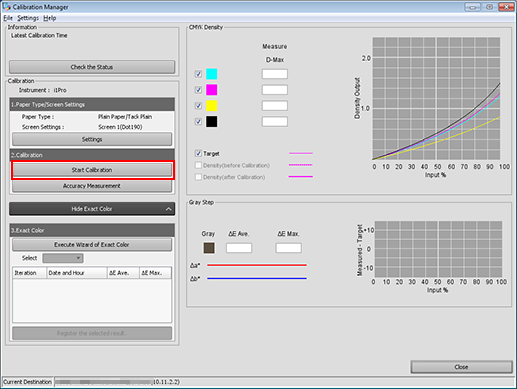Click the yellow color swatch
Viewport: 517px width, 389px height.
point(212,106)
